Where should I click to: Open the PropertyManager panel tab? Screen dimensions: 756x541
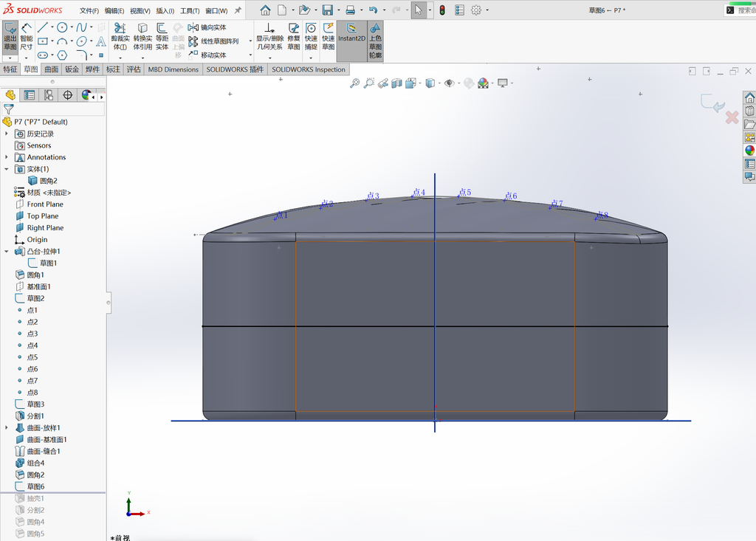click(x=30, y=95)
